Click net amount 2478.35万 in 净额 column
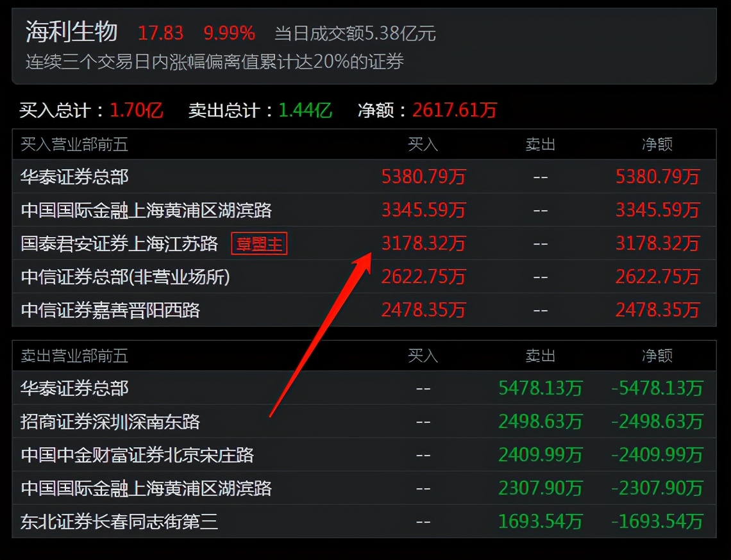The image size is (731, 560). coord(658,310)
